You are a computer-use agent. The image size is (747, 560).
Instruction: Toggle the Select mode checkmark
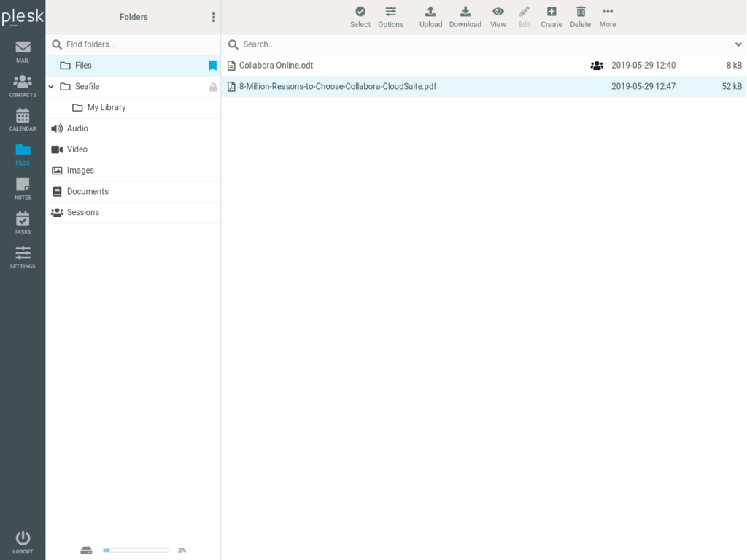click(360, 16)
